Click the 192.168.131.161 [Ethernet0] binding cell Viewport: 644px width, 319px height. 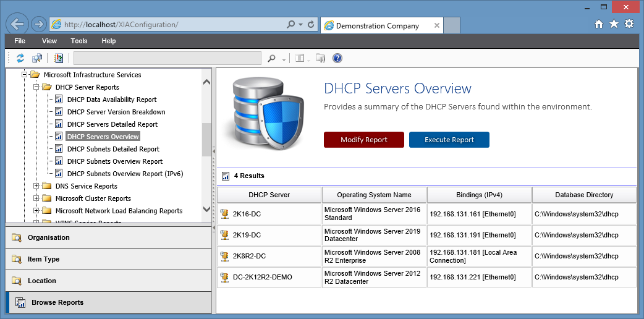480,214
